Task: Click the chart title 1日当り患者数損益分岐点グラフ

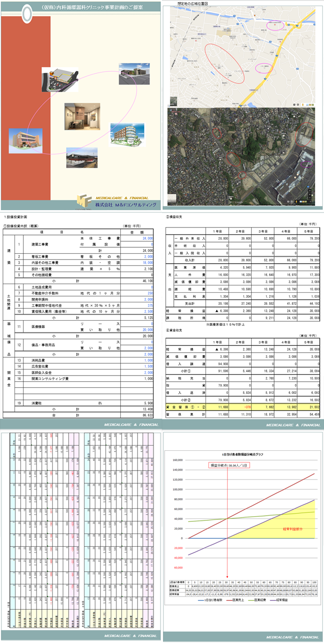Action: [x=242, y=456]
